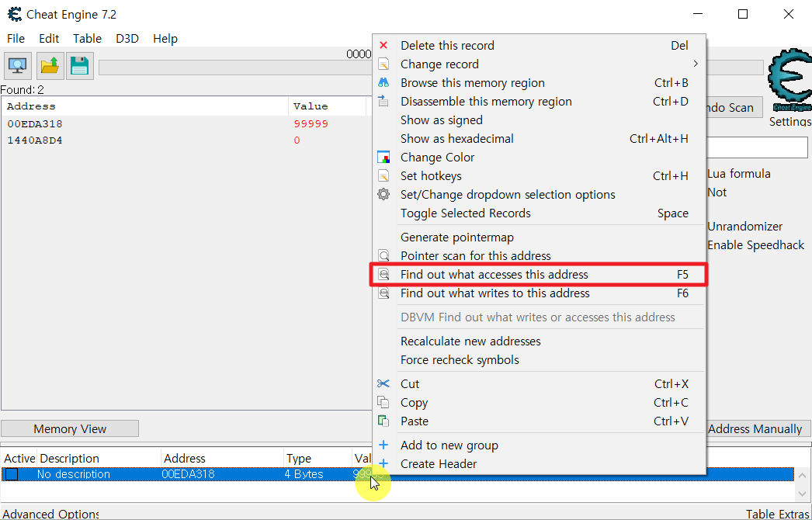Screen dimensions: 812x520
Task: Click the Set hotkeys icon
Action: click(383, 176)
